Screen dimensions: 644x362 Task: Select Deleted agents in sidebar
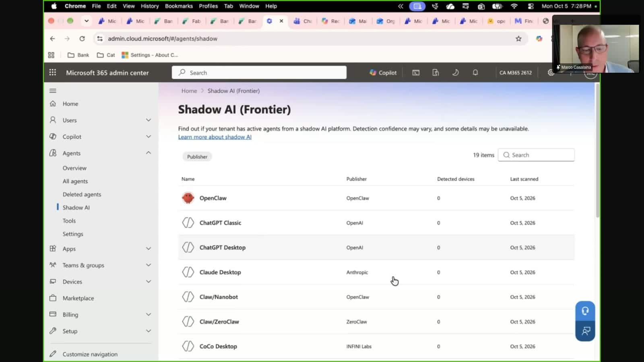pos(82,194)
